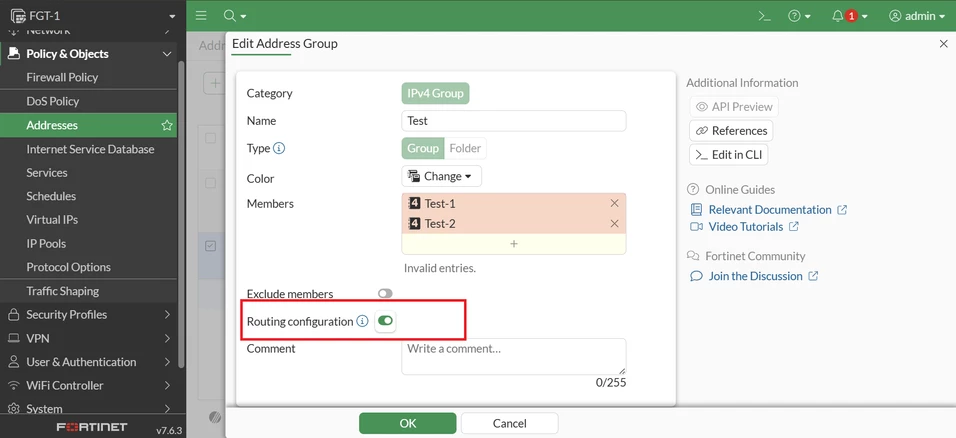
Task: Click the VPN monitor icon
Action: tap(13, 338)
